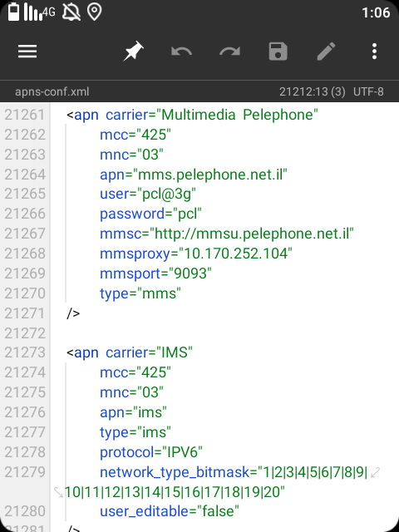Place cursor on apn="ims"
Screen dimensions: 399x532
click(x=133, y=412)
